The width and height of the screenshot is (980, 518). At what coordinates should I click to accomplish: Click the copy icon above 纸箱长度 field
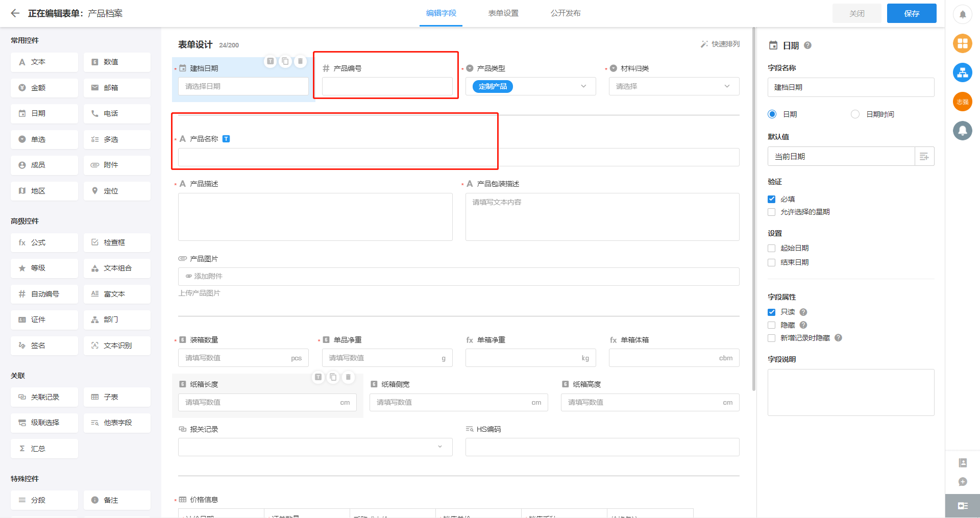(x=333, y=377)
